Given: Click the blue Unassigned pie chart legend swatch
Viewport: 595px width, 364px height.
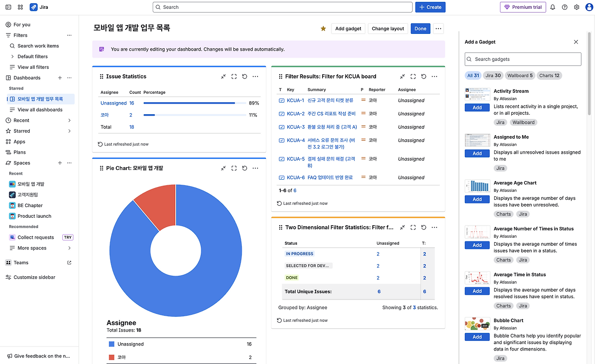Looking at the screenshot, I should click(111, 344).
